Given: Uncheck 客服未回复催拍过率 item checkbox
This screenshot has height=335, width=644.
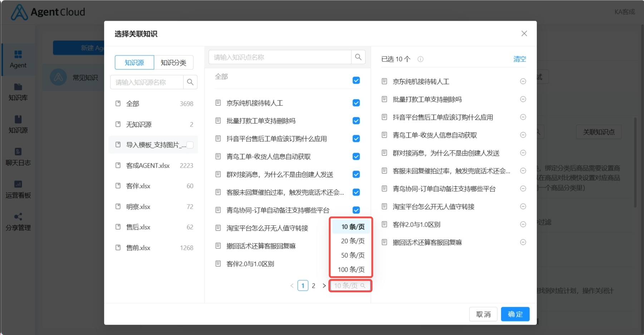Looking at the screenshot, I should (356, 192).
